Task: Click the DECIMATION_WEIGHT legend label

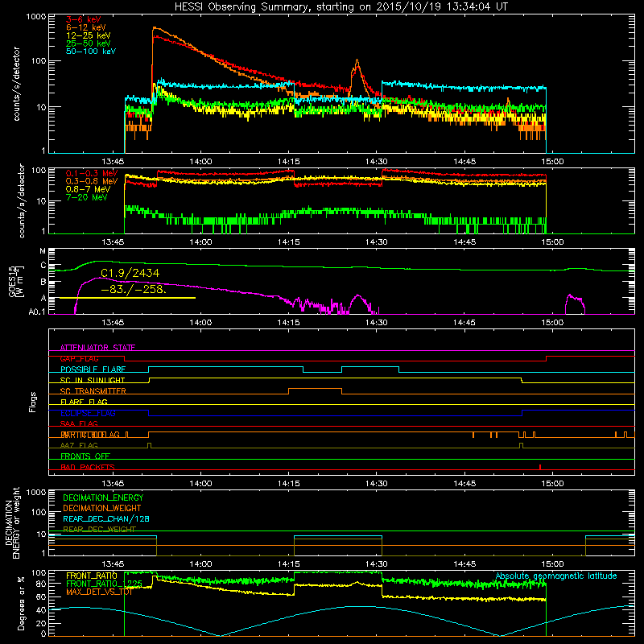Action: click(x=102, y=508)
